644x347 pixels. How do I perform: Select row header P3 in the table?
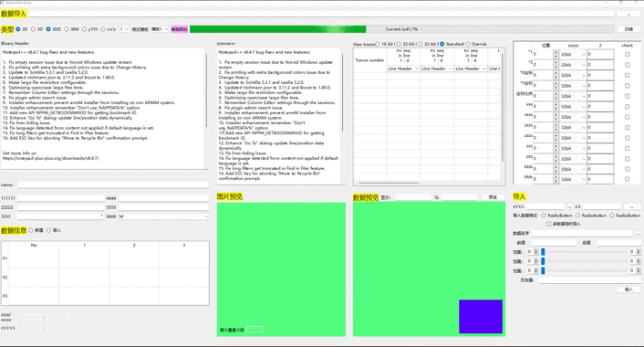coord(5,296)
